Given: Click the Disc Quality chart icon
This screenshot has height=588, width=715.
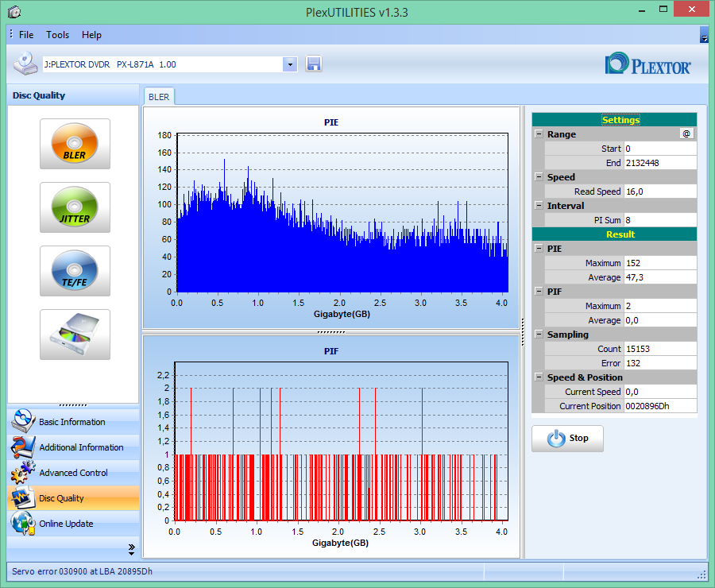Looking at the screenshot, I should pos(23,497).
